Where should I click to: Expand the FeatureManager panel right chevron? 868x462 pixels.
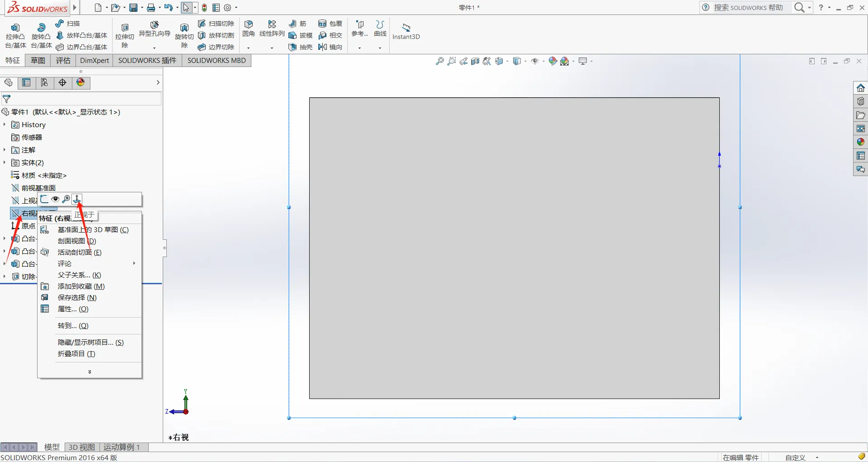click(158, 82)
